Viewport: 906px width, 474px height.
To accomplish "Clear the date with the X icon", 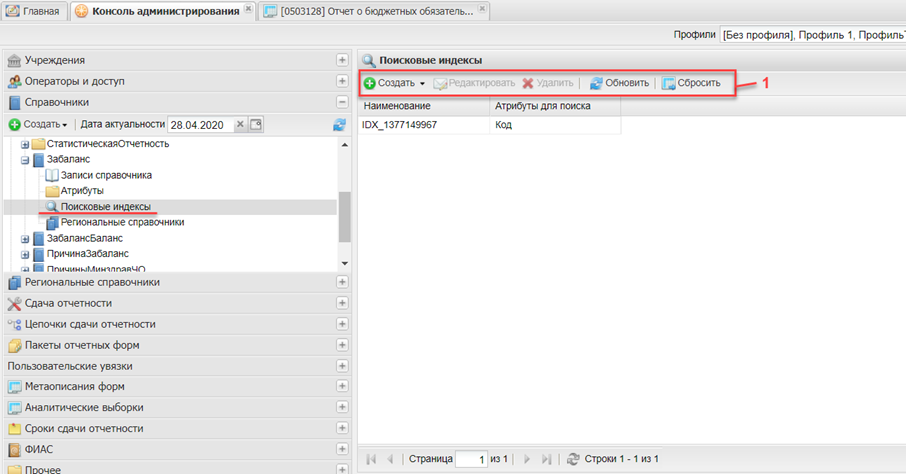I will click(240, 124).
